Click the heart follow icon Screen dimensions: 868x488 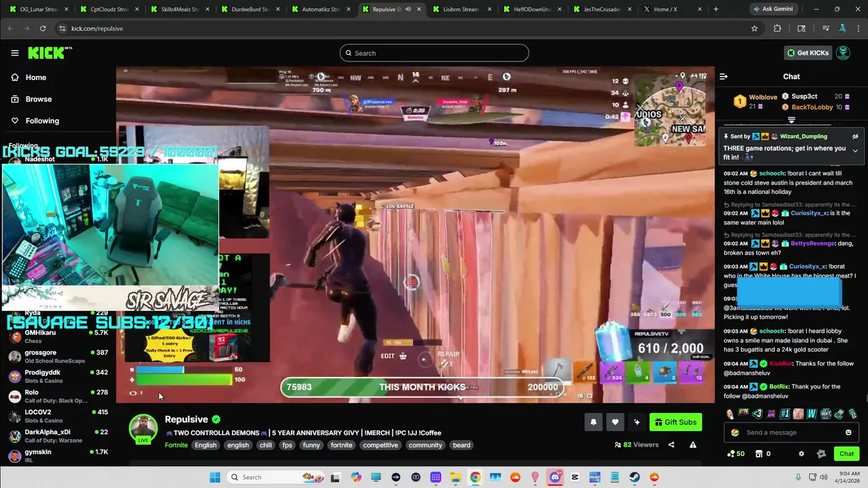(615, 422)
